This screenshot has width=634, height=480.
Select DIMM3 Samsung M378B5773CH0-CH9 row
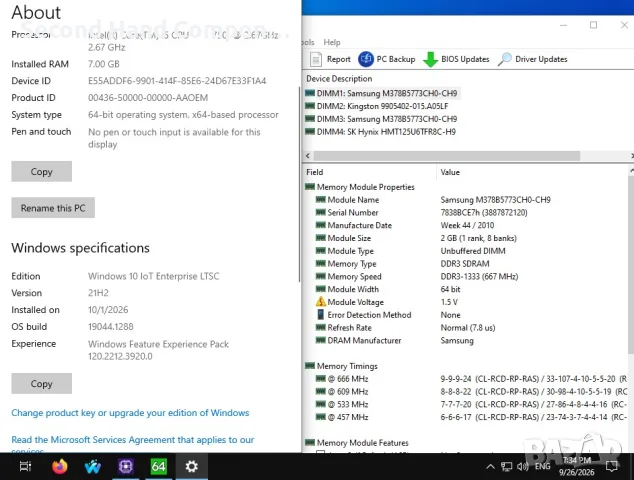[x=381, y=119]
